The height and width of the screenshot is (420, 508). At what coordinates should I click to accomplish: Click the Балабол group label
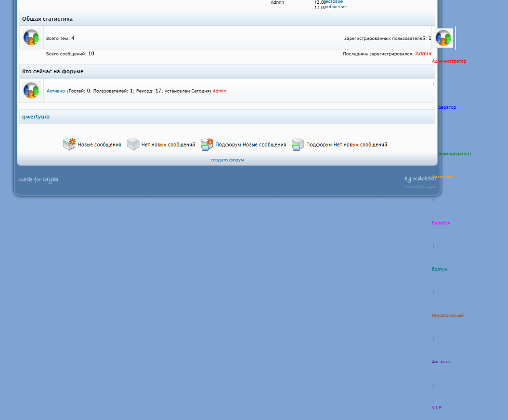pos(441,223)
